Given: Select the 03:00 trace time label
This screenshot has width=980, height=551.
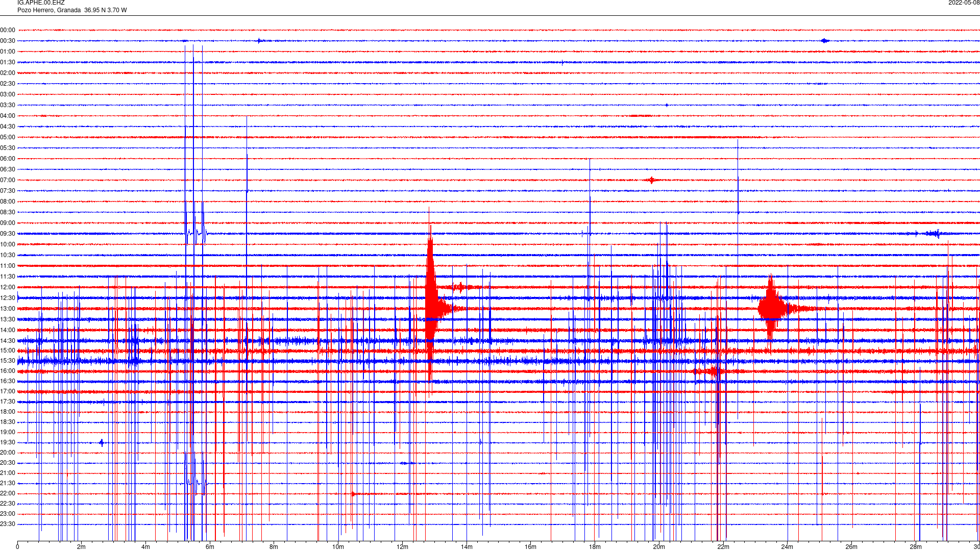Looking at the screenshot, I should [x=8, y=94].
